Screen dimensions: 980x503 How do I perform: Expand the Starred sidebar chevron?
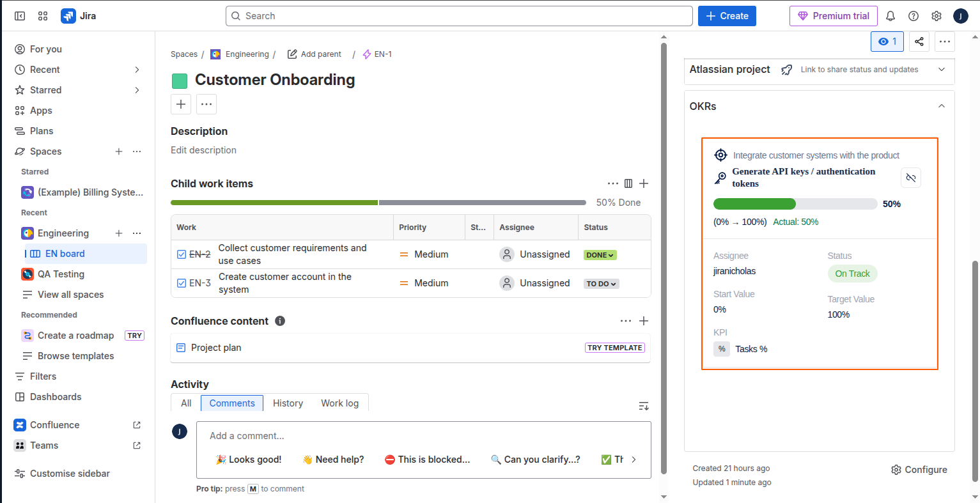(137, 90)
